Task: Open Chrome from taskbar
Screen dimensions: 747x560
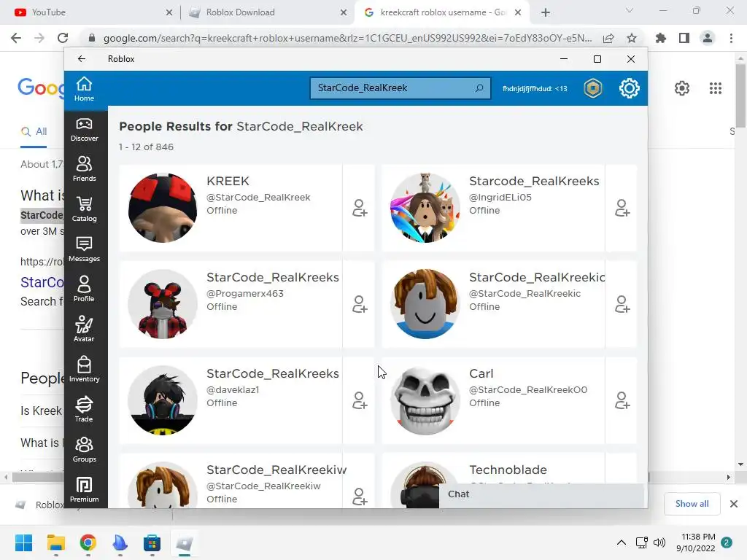Action: tap(88, 542)
